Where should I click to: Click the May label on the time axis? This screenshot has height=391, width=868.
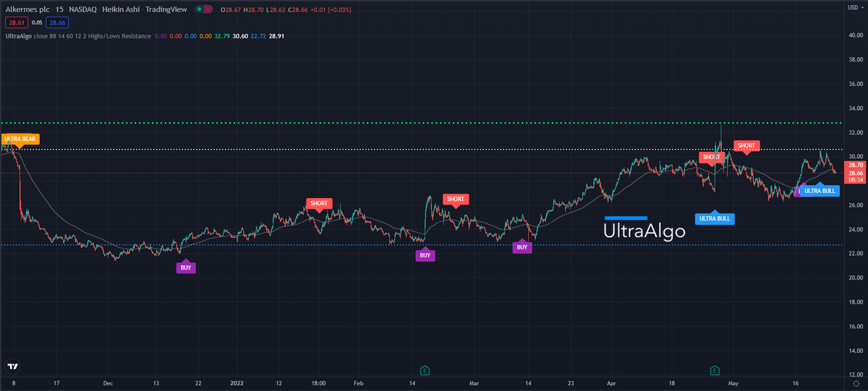pos(733,384)
